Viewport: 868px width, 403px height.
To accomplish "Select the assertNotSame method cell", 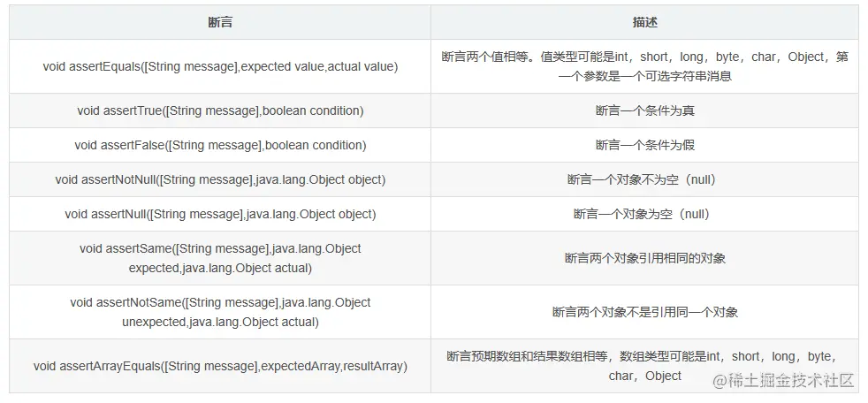I will [x=220, y=312].
